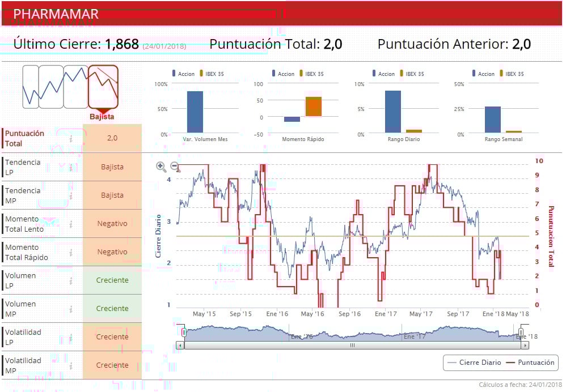Viewport: 566px width, 392px height.
Task: Click info icon for Volatilidad LP
Action: click(71, 338)
